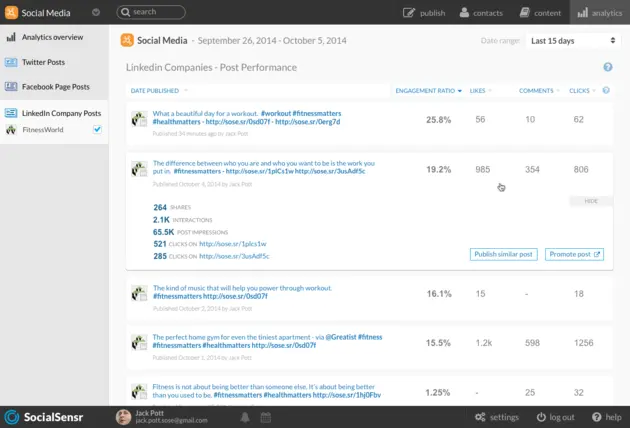Click avatar thumbnail of the 15.5% post

click(x=139, y=342)
